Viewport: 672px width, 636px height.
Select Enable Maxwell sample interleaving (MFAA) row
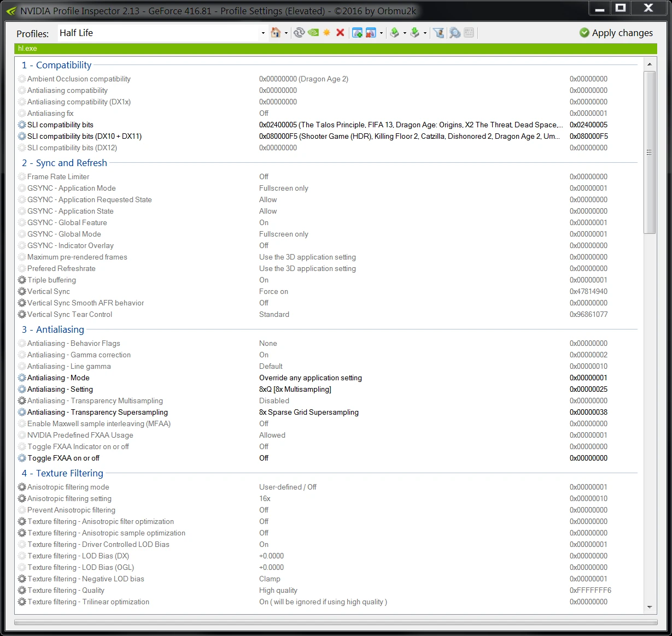(x=328, y=423)
